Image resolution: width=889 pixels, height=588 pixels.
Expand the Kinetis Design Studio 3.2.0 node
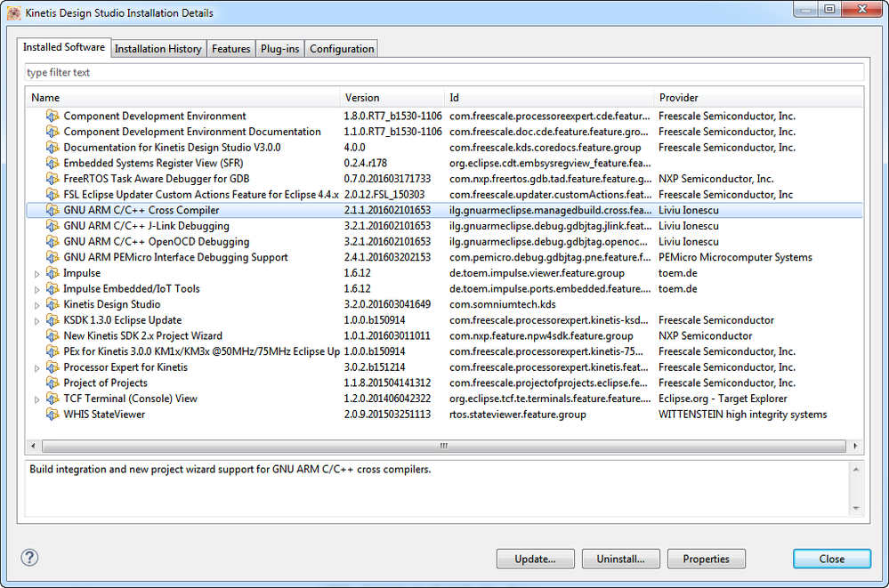36,305
